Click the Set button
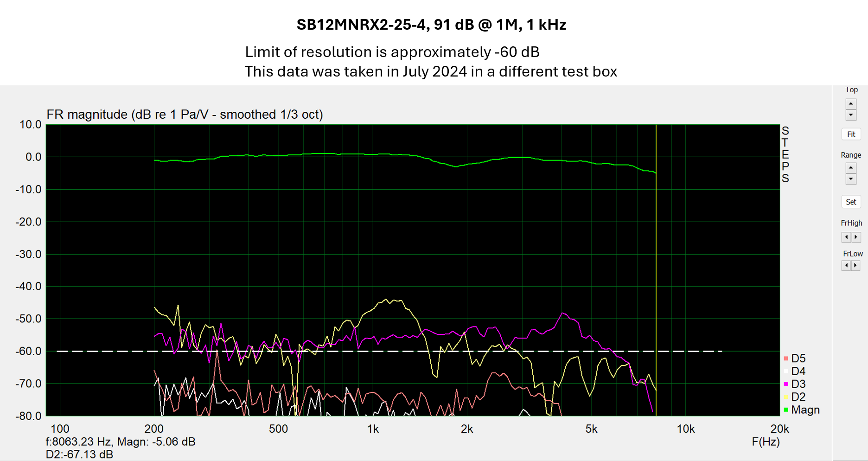Viewport: 868px width, 461px height. tap(851, 202)
